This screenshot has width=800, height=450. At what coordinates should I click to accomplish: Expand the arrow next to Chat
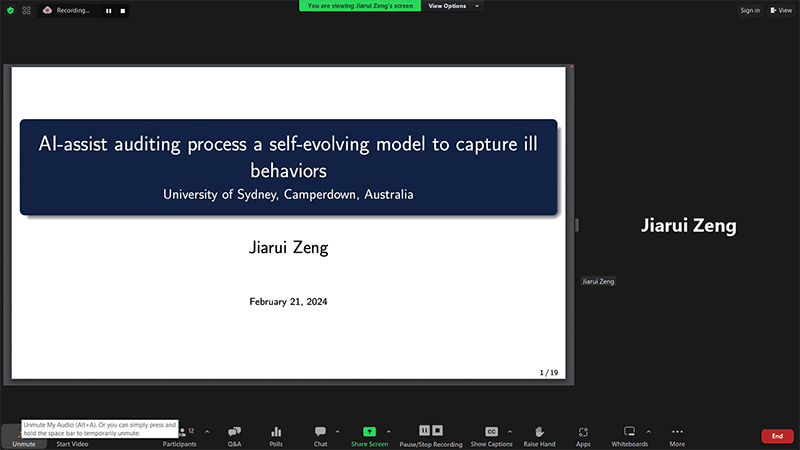point(337,431)
